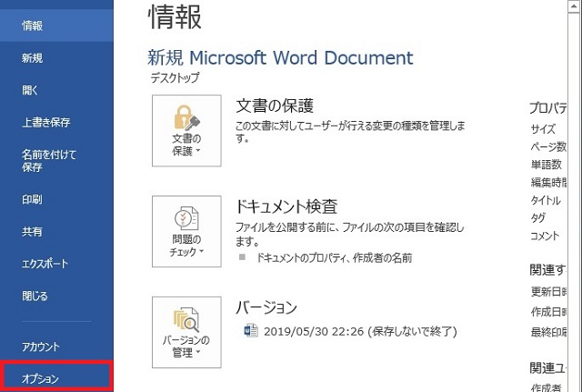Click ドキュメントのプロパティ、作成者の名前 item
The height and width of the screenshot is (392, 582).
click(334, 257)
